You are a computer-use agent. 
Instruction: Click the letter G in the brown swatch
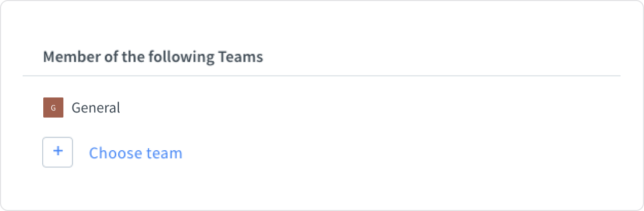click(x=53, y=108)
